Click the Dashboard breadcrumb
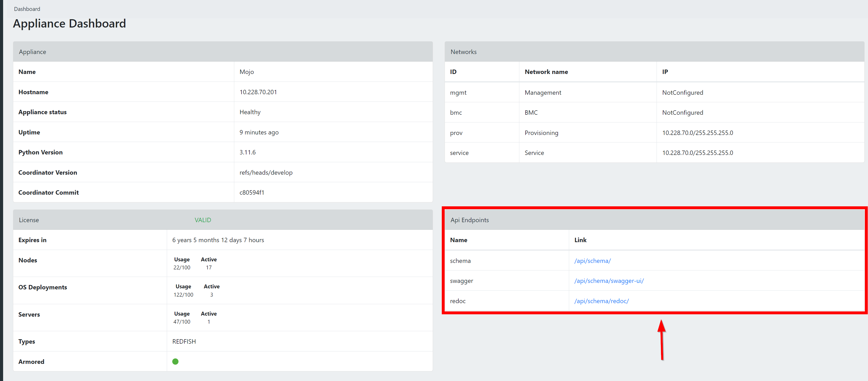868x381 pixels. click(27, 9)
